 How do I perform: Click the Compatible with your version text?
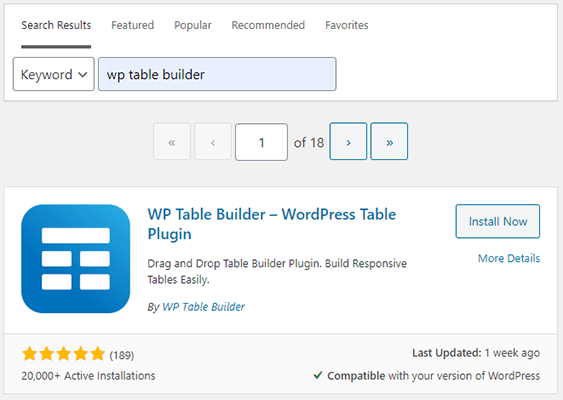[433, 376]
